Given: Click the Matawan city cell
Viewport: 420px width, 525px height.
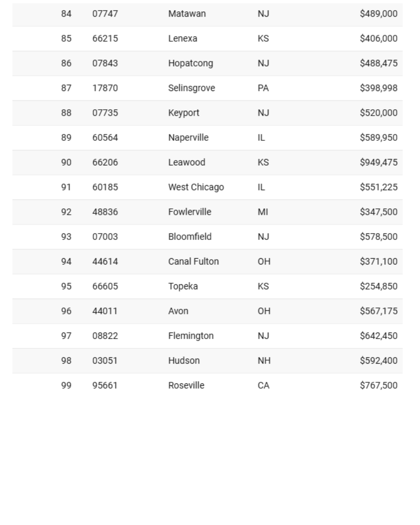Looking at the screenshot, I should pyautogui.click(x=187, y=14).
